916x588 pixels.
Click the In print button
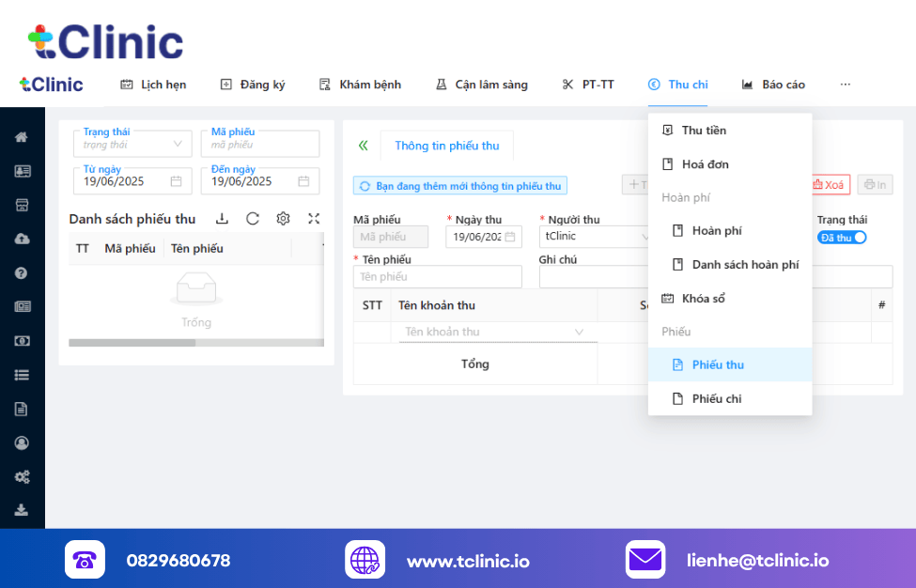(875, 185)
